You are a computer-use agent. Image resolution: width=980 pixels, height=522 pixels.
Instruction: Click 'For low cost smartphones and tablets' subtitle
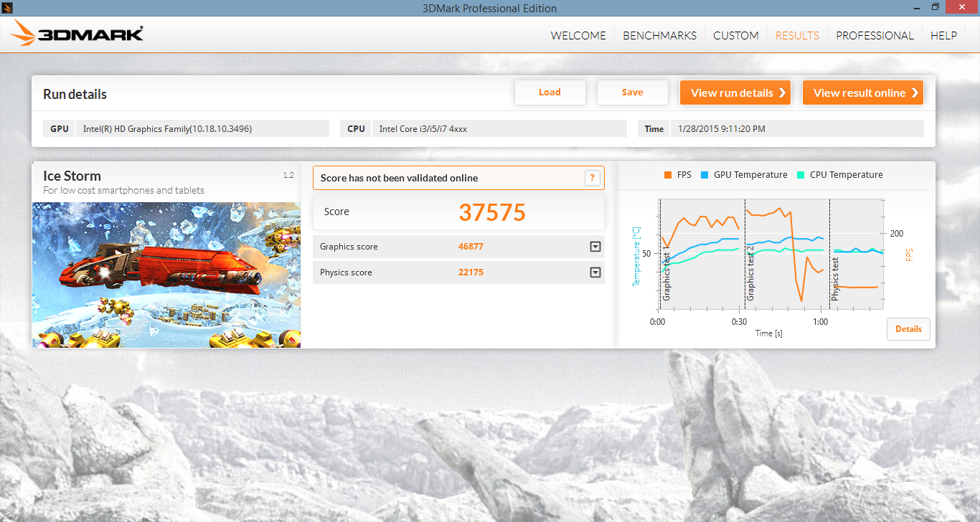click(x=123, y=191)
